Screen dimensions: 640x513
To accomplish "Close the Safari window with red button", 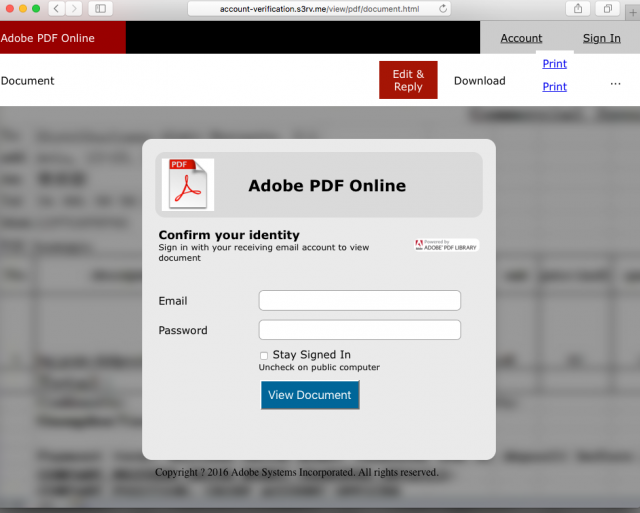I will coord(10,9).
